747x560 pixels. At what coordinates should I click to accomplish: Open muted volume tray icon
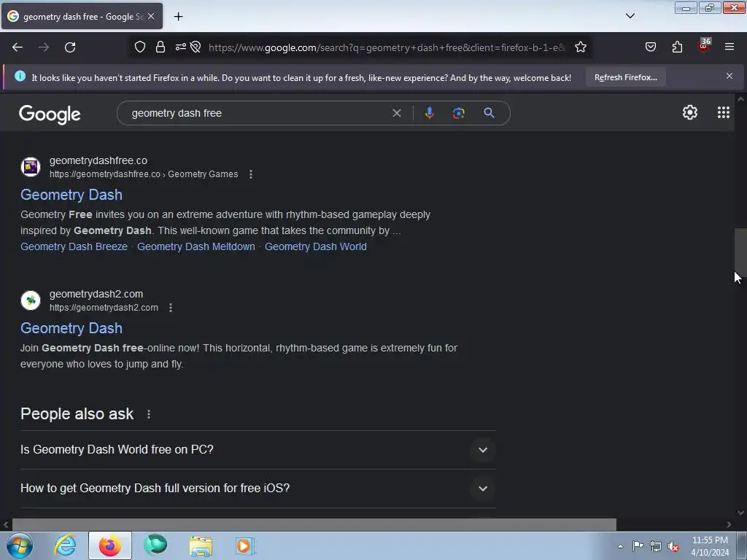coord(673,547)
